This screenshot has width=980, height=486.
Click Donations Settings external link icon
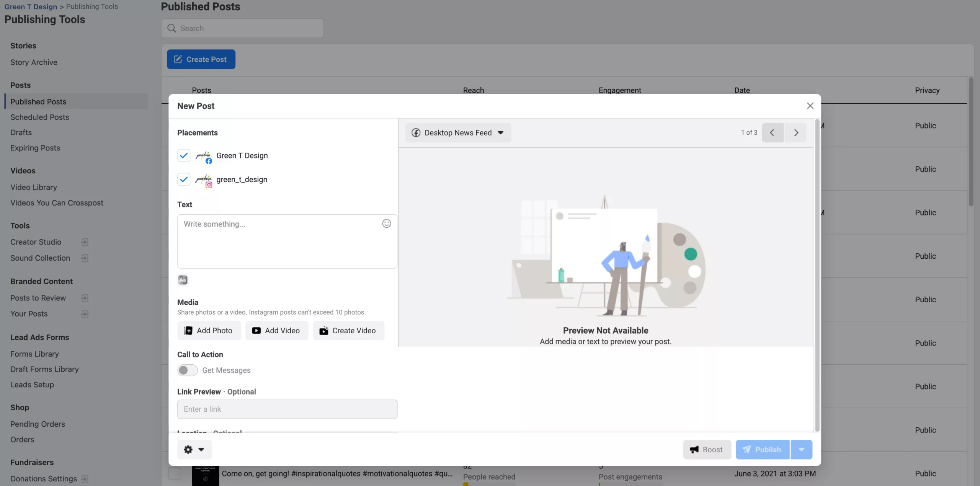[x=85, y=479]
